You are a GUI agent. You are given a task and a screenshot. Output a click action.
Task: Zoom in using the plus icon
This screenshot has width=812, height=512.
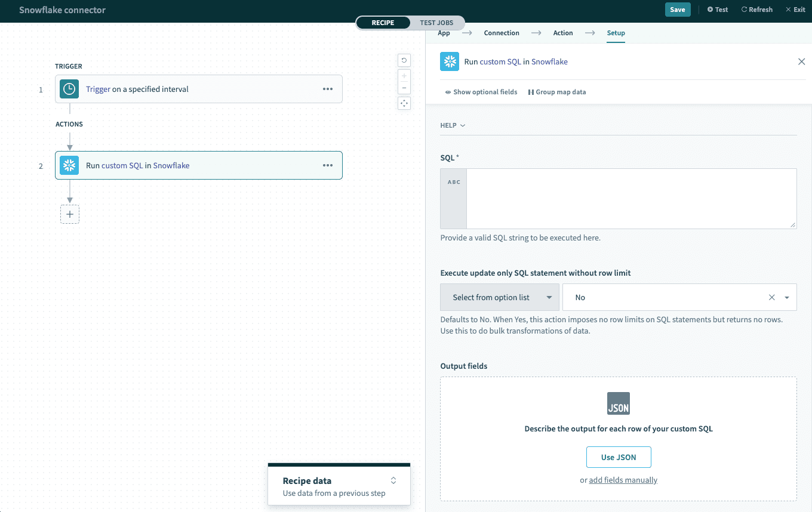click(x=404, y=75)
